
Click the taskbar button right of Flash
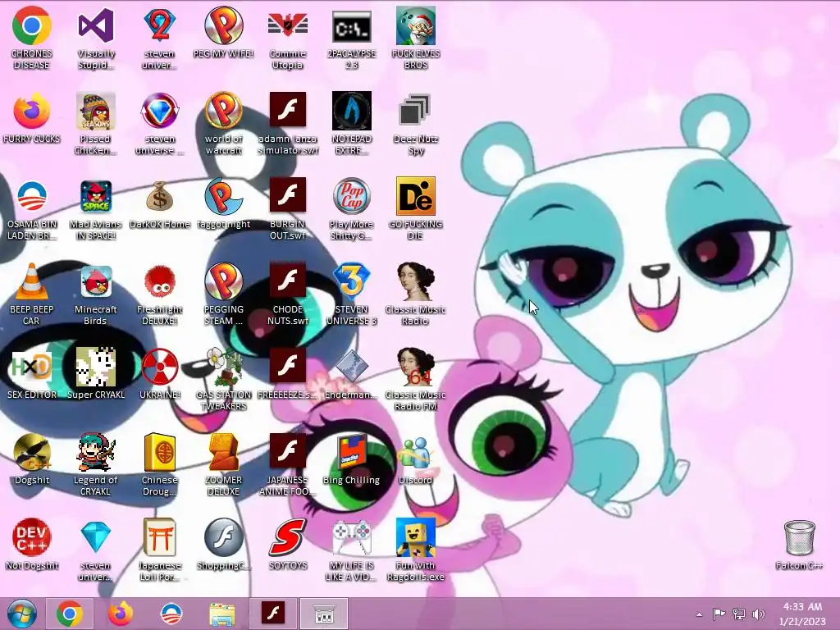point(324,614)
